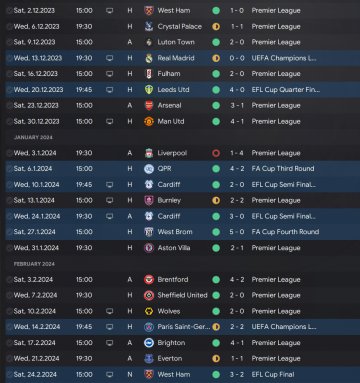This screenshot has height=383, width=360.
Task: Open the Liverpool crest icon
Action: click(x=149, y=153)
